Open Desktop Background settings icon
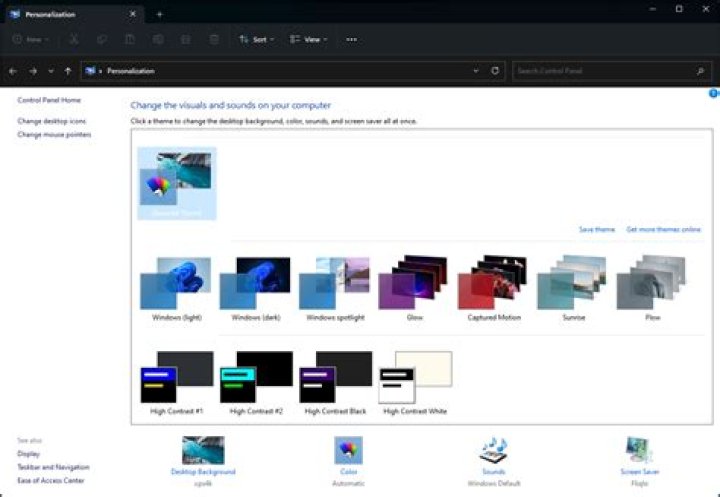The width and height of the screenshot is (720, 497). click(x=203, y=450)
